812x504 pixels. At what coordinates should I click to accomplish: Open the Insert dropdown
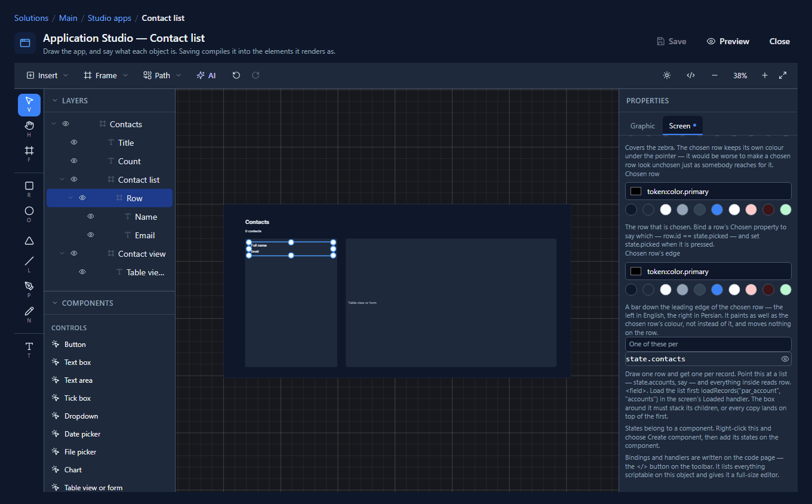point(48,75)
